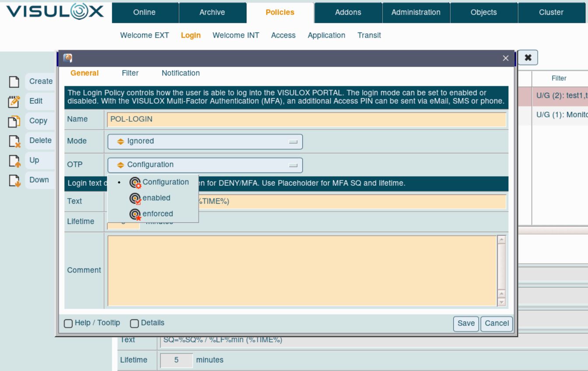Click the Create new policy icon

click(x=14, y=81)
